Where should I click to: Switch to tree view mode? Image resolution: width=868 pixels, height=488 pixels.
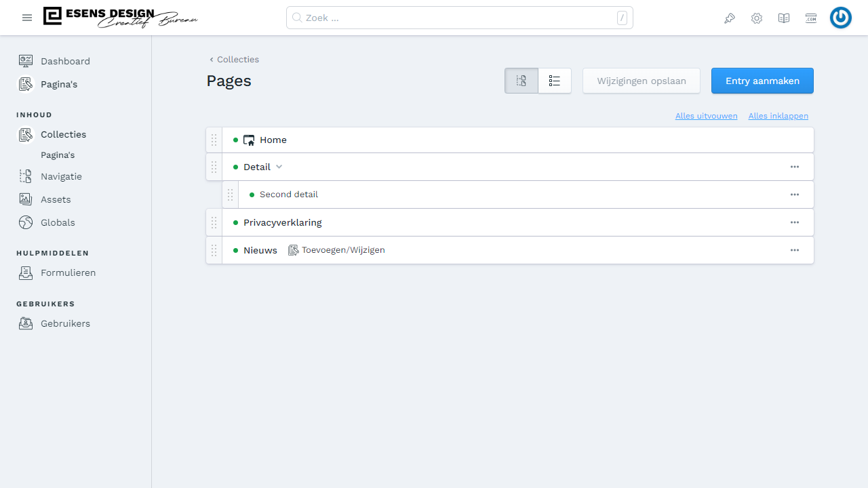click(x=521, y=81)
